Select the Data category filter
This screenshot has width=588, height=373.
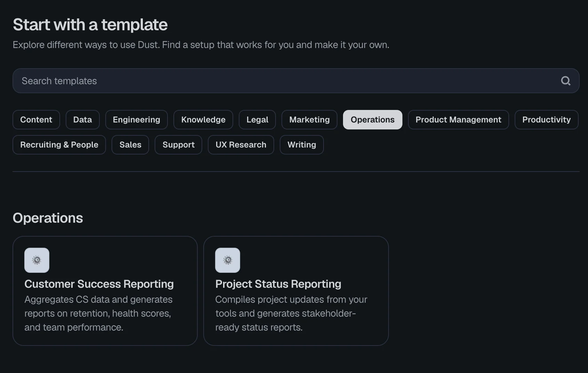coord(82,119)
